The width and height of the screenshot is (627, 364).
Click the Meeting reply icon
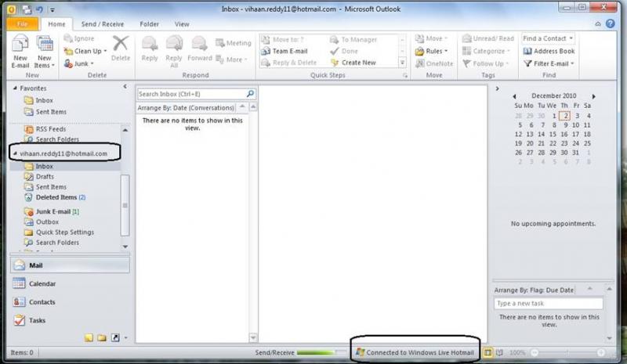pyautogui.click(x=220, y=43)
